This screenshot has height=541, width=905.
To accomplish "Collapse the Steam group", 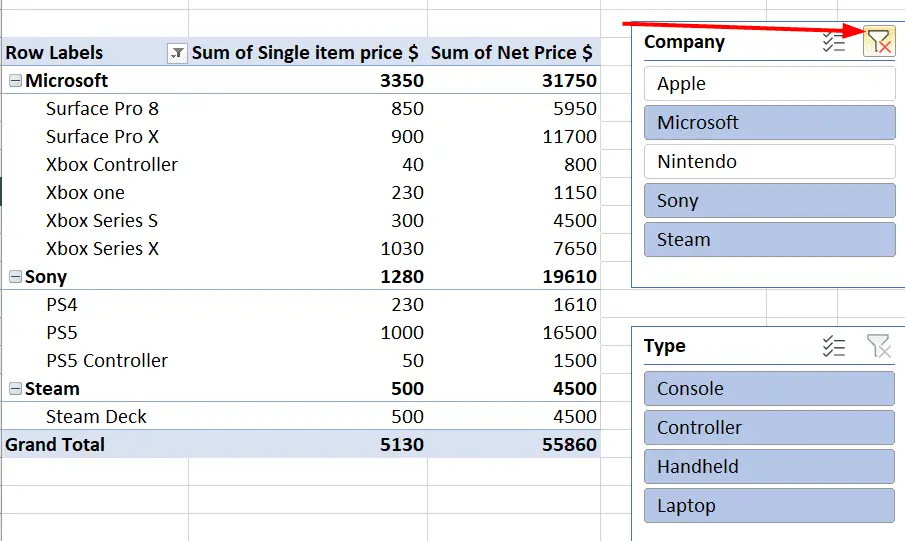I will [16, 389].
